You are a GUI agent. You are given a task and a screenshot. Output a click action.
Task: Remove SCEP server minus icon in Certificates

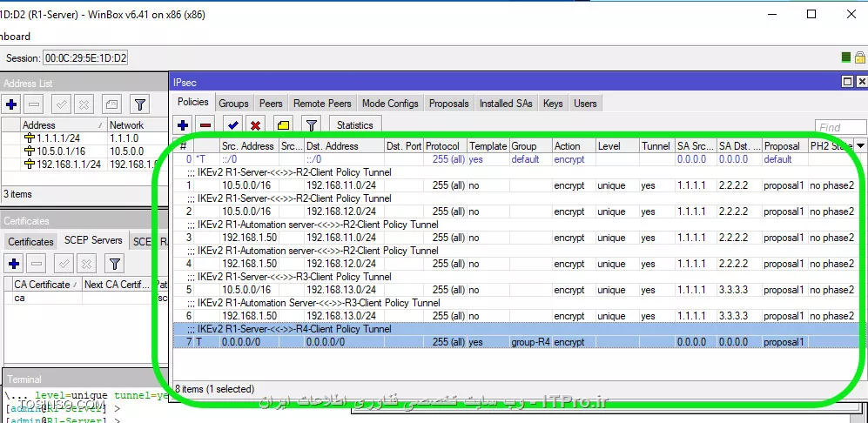pyautogui.click(x=37, y=264)
